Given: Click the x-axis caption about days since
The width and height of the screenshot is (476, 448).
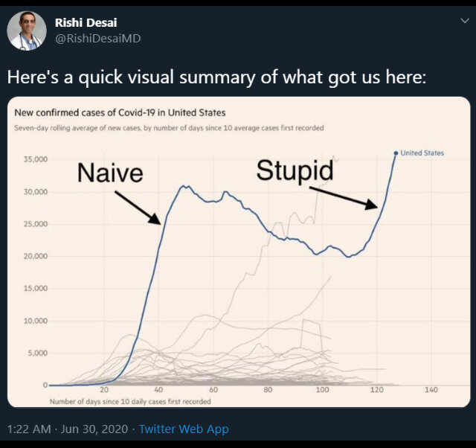Looking at the screenshot, I should click(x=130, y=402).
